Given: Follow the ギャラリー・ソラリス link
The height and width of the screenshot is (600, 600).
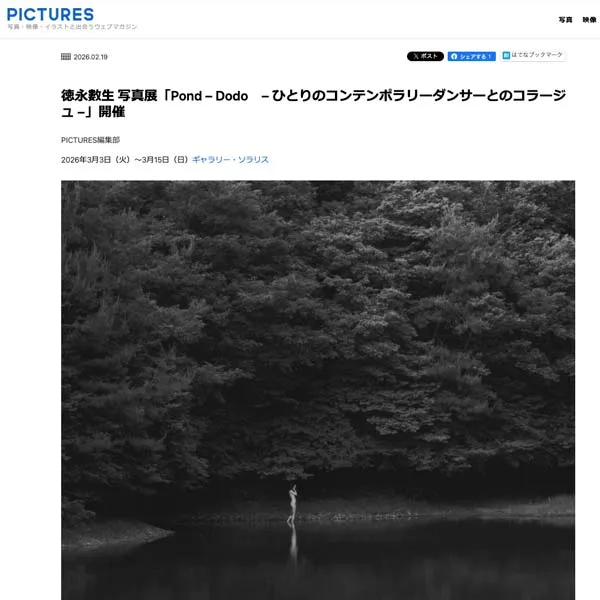Looking at the screenshot, I should [230, 160].
